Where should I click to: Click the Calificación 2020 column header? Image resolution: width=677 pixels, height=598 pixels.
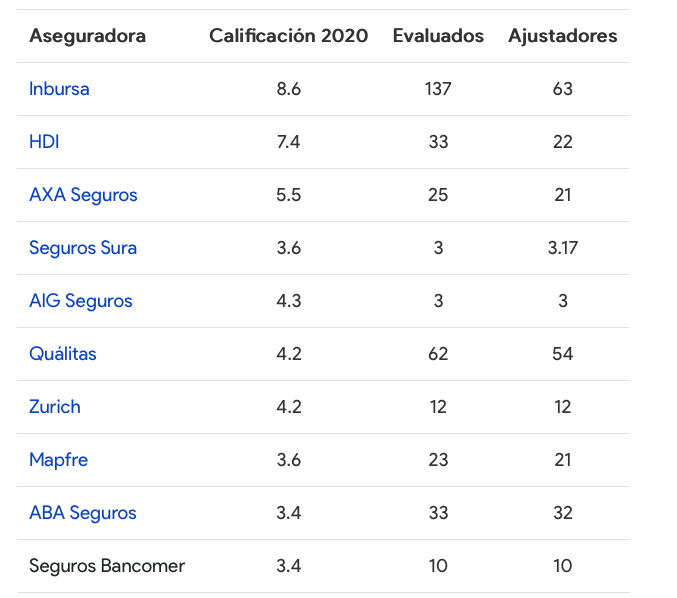pos(288,36)
